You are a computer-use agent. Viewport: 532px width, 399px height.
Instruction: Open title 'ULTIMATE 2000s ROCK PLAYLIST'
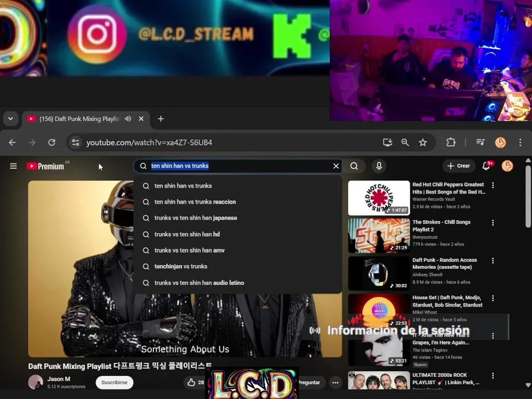pyautogui.click(x=446, y=378)
